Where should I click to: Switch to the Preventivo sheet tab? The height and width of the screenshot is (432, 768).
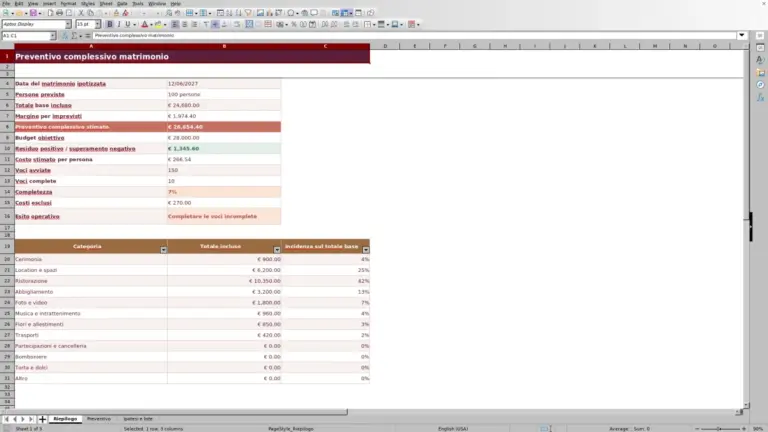coord(99,419)
